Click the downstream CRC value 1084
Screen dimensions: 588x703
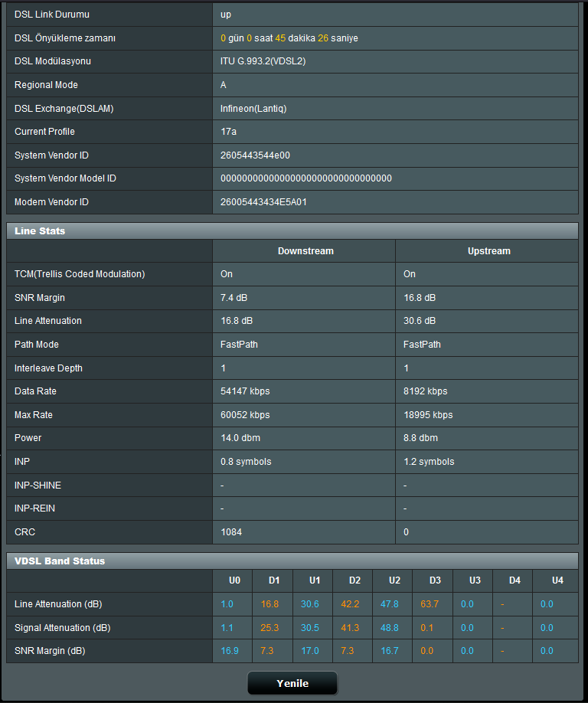click(231, 532)
